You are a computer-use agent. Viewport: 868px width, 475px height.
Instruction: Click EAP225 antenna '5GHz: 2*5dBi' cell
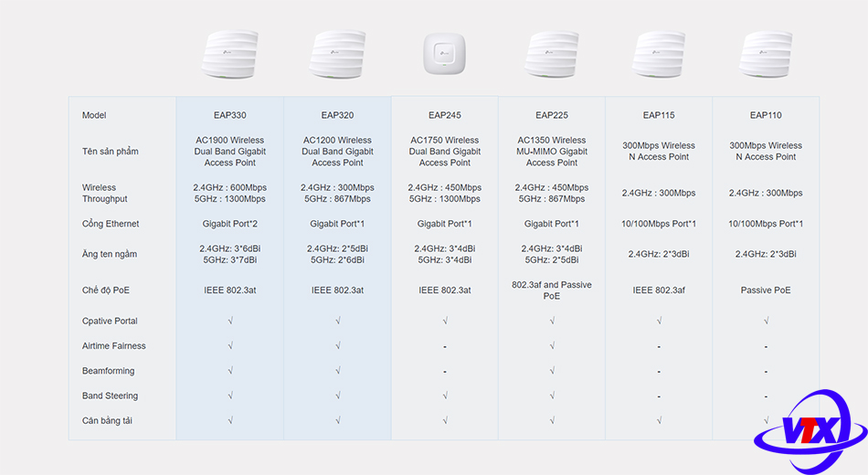(x=551, y=259)
